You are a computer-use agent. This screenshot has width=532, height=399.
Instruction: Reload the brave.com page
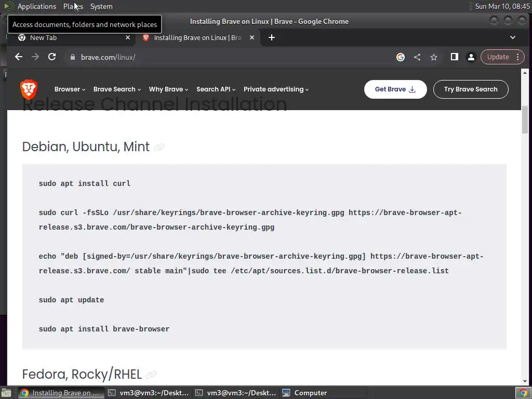coord(52,57)
